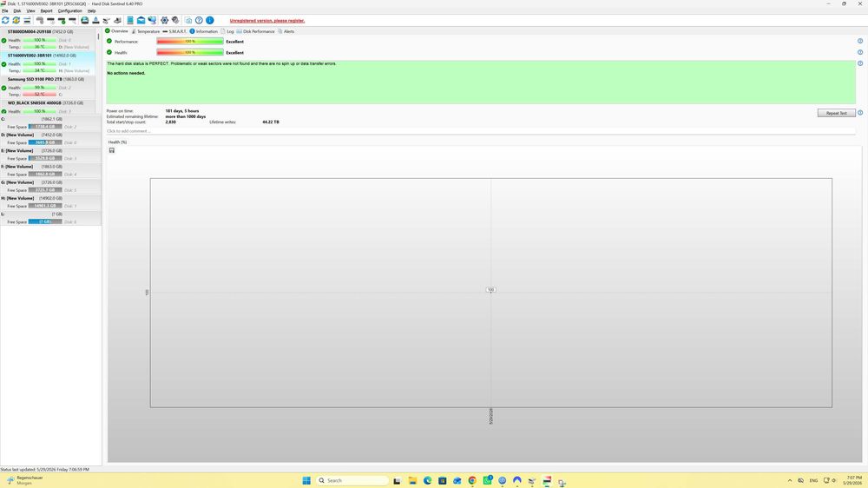Click the blue report sheet toolbar icon
Image resolution: width=868 pixels, height=488 pixels.
[x=130, y=21]
